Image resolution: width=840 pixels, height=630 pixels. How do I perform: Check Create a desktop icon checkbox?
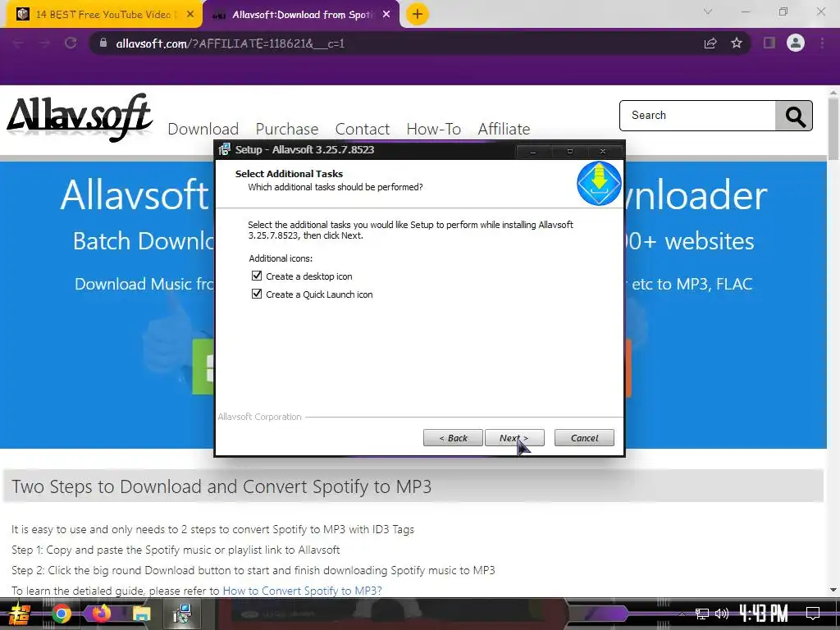click(257, 276)
